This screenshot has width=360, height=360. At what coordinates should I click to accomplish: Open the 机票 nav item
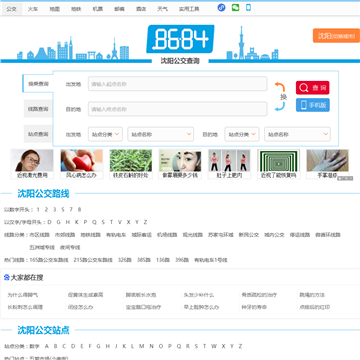[98, 9]
